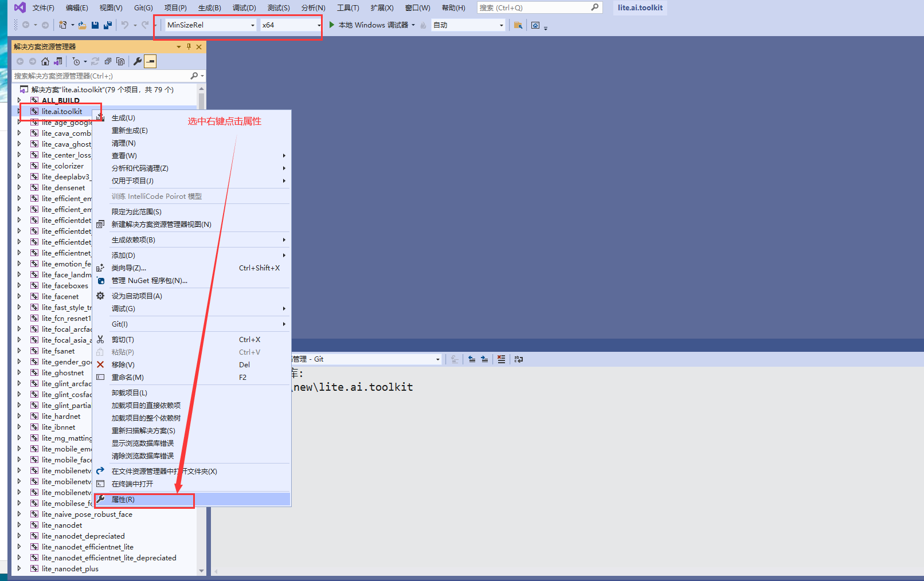Screen dimensions: 924x581
Task: Select 移除(V) in context menu
Action: click(192, 365)
